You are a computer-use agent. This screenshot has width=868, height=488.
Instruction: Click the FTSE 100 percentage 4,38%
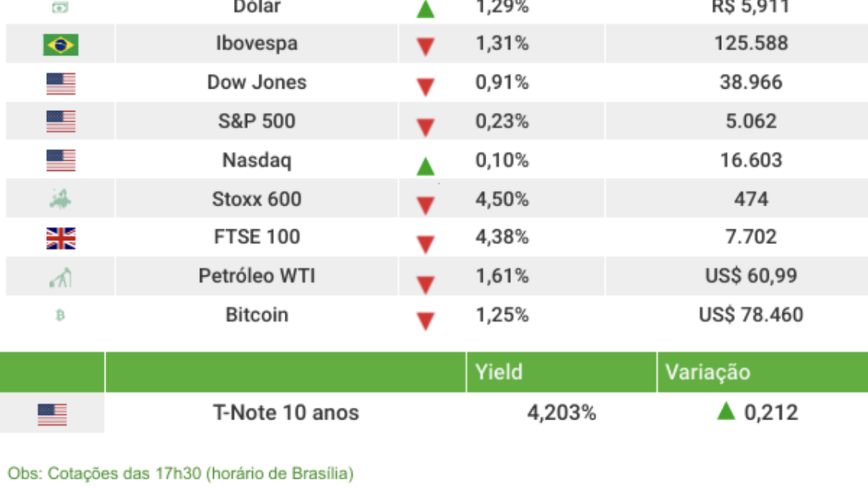tap(502, 237)
